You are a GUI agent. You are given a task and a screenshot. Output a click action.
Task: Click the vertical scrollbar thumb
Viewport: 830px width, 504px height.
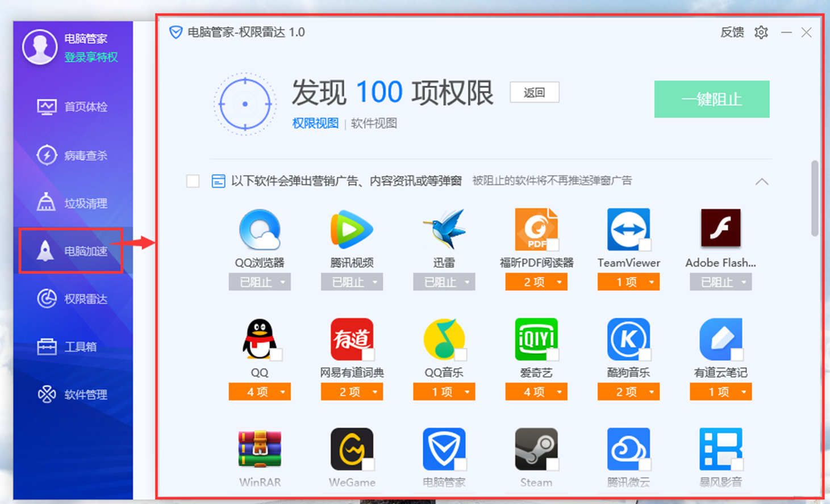pos(815,198)
